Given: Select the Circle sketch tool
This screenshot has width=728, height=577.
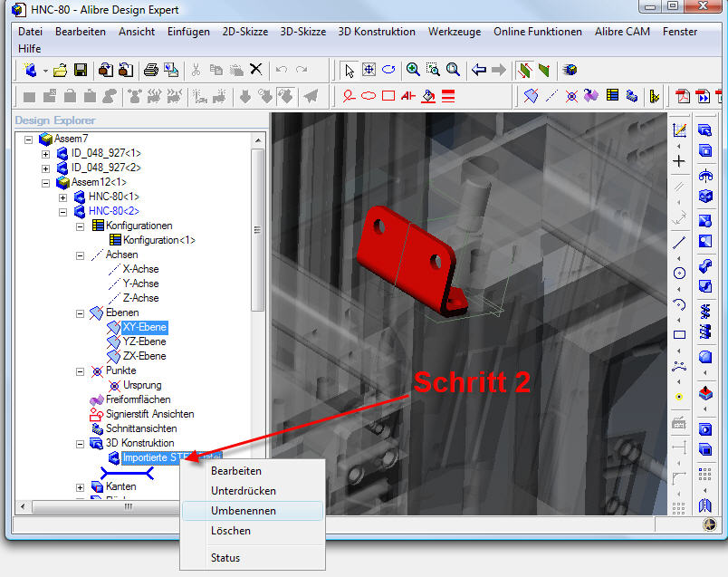Looking at the screenshot, I should [679, 274].
